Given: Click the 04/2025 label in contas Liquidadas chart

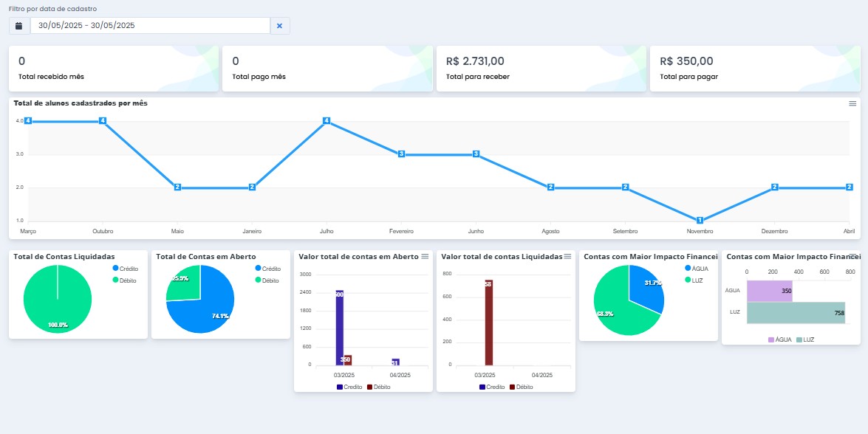Looking at the screenshot, I should [542, 375].
